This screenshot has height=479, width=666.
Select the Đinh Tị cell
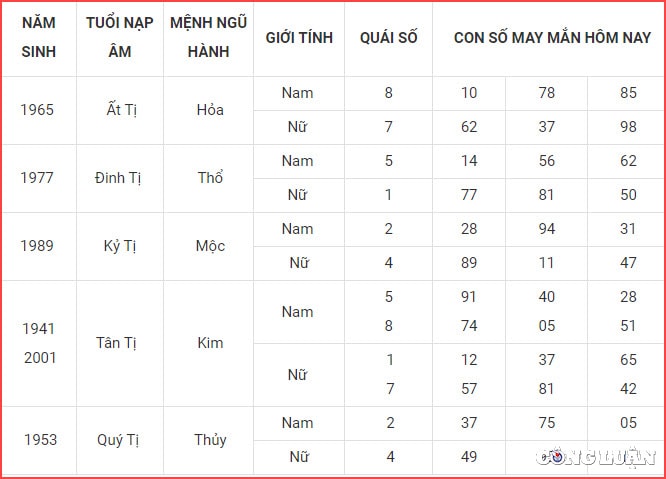tap(118, 178)
